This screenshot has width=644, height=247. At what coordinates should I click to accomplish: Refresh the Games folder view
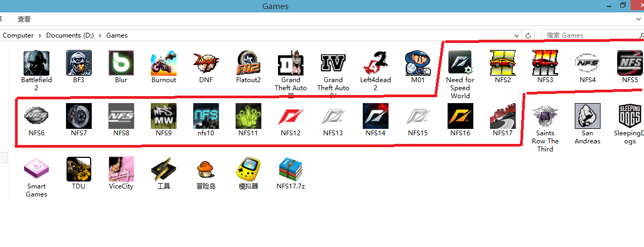pyautogui.click(x=528, y=35)
